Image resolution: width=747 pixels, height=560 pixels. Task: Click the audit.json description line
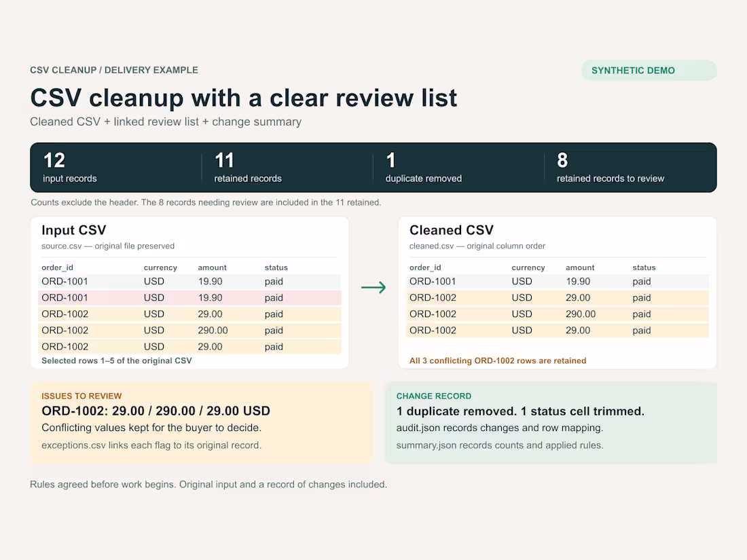[x=500, y=428]
